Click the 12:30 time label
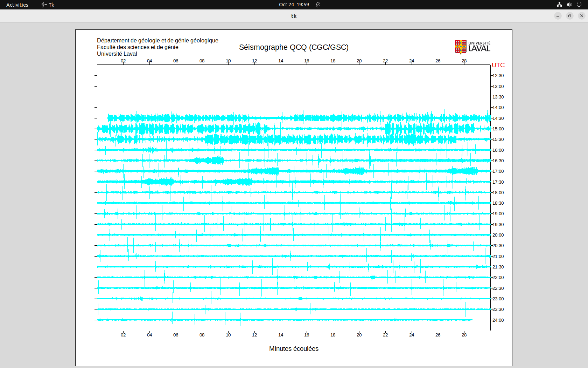The image size is (588, 368). point(498,76)
